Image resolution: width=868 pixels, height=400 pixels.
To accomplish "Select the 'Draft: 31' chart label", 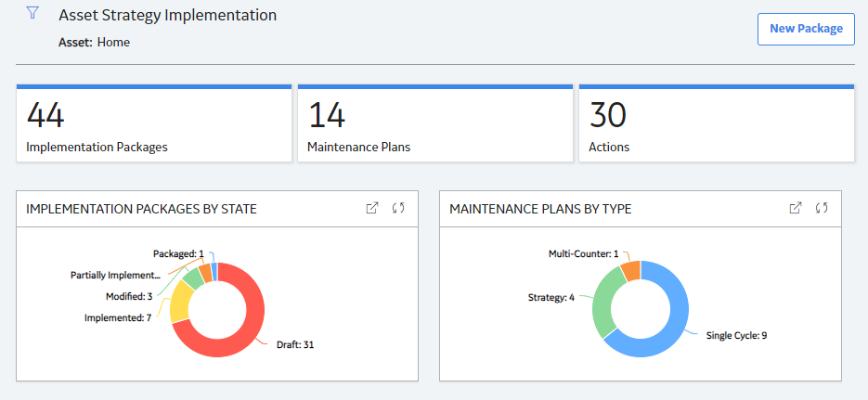I will click(295, 344).
